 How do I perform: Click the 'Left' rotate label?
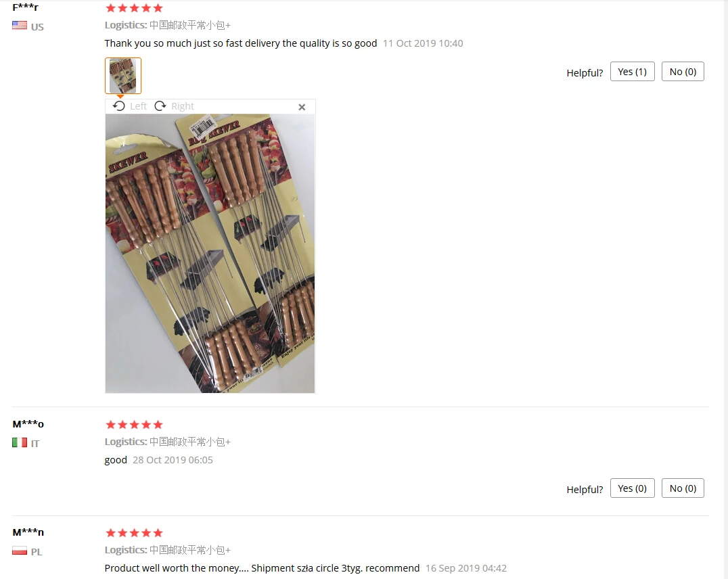138,106
